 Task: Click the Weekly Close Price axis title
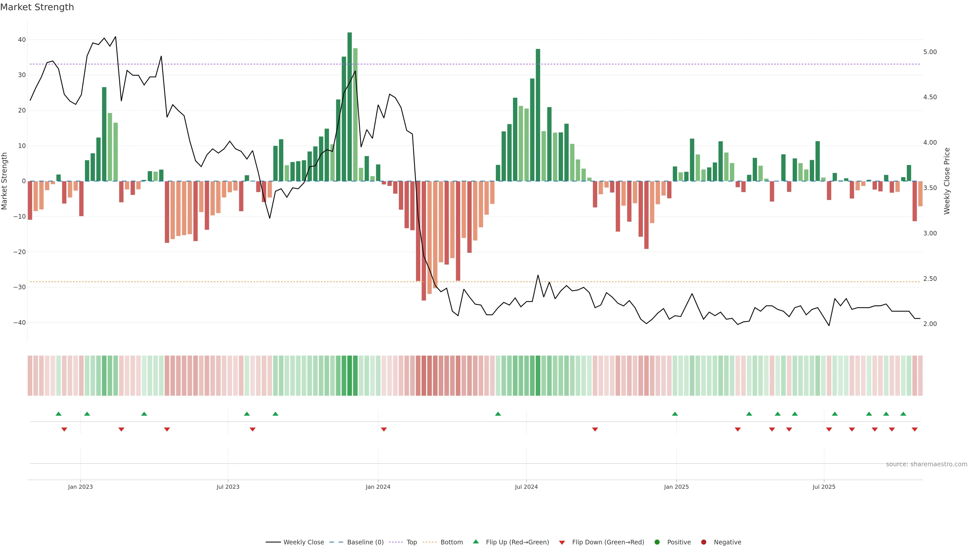[947, 181]
